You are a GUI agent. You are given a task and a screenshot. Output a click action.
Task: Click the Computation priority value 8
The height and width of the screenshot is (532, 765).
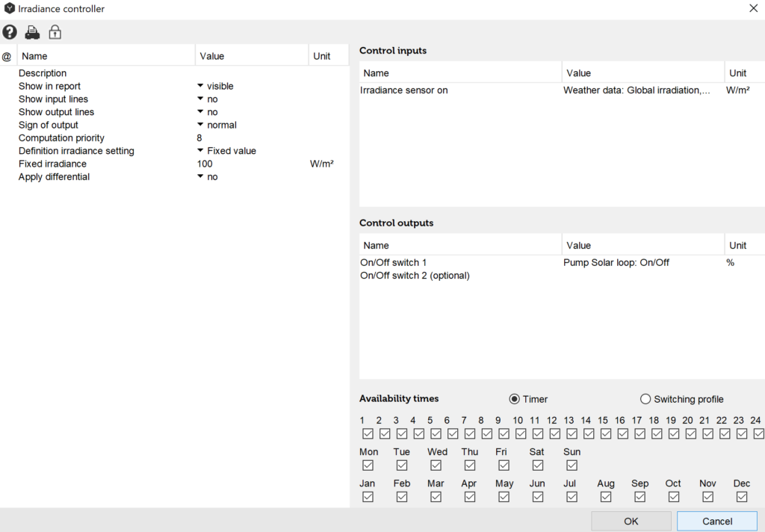[199, 138]
